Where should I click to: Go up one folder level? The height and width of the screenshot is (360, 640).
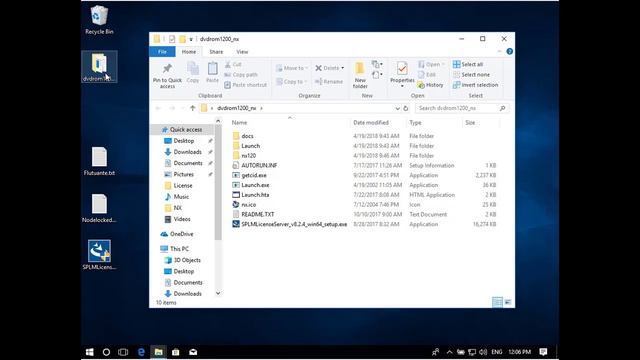point(193,108)
